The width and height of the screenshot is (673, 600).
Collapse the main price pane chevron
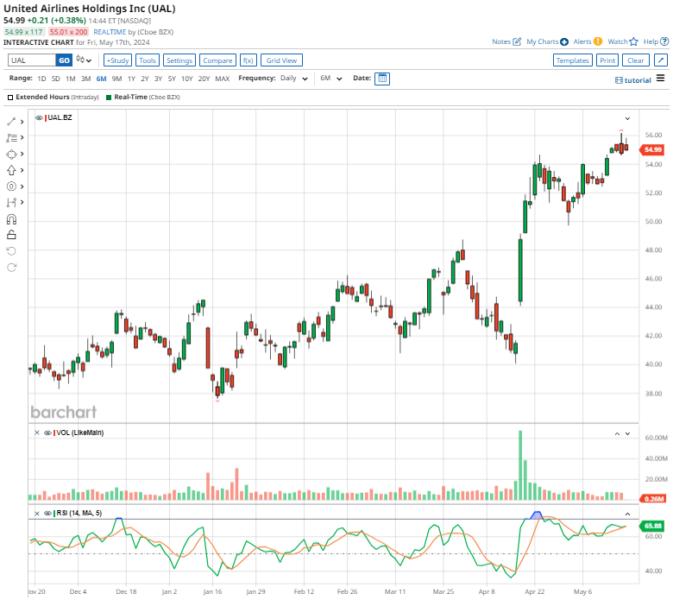click(628, 118)
